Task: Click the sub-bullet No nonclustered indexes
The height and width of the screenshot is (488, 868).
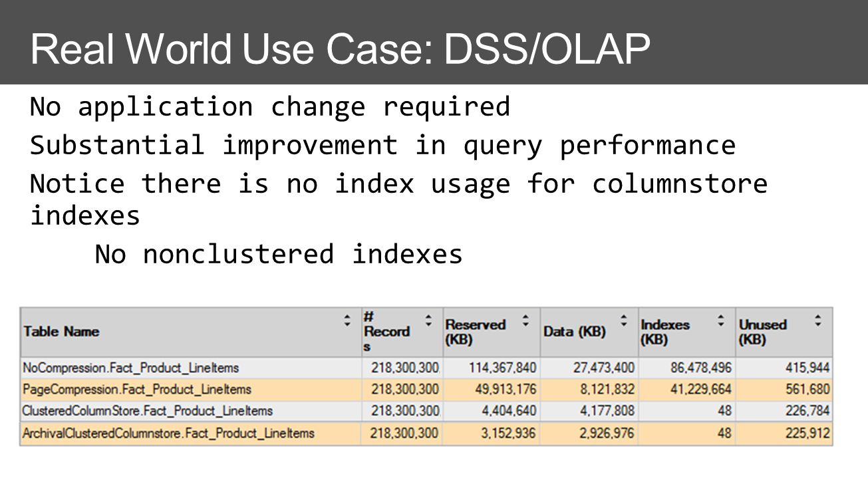Action: (279, 254)
